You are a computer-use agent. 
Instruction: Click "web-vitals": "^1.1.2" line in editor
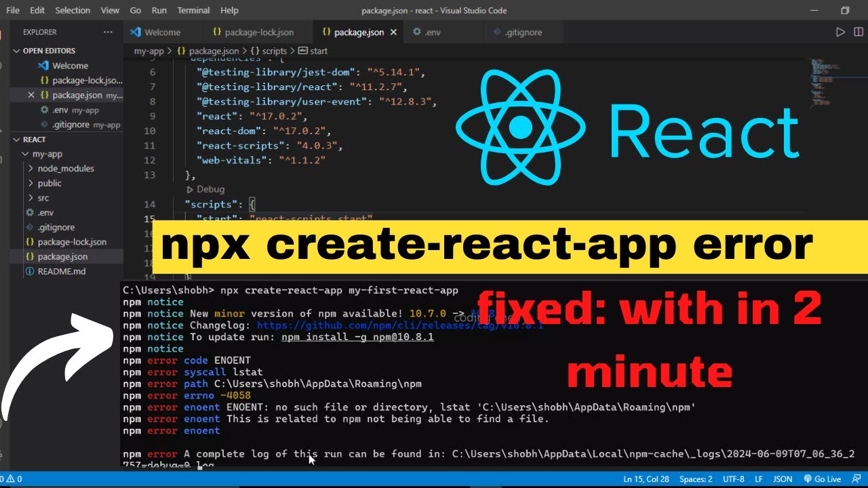[261, 160]
